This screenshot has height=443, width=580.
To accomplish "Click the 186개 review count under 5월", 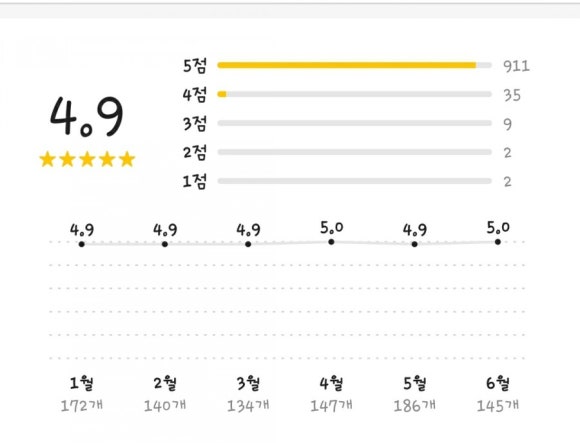I will point(415,406).
